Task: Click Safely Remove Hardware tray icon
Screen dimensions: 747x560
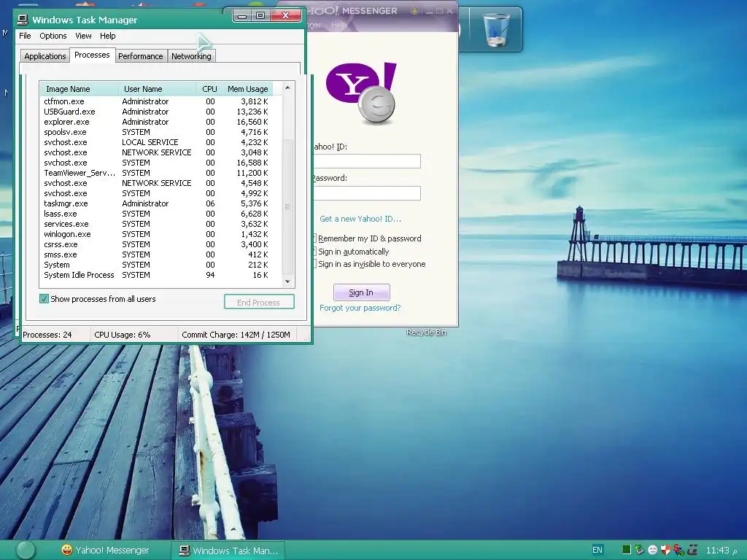Action: click(639, 550)
